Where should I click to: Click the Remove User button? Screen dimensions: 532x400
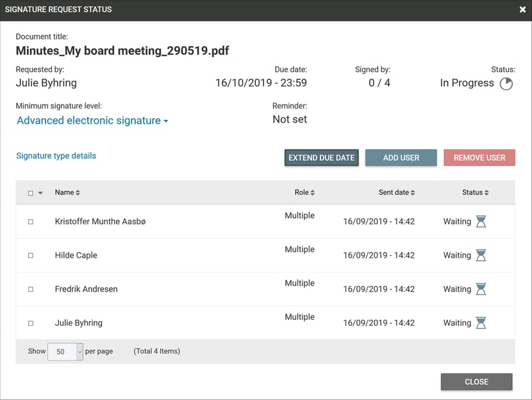[479, 158]
